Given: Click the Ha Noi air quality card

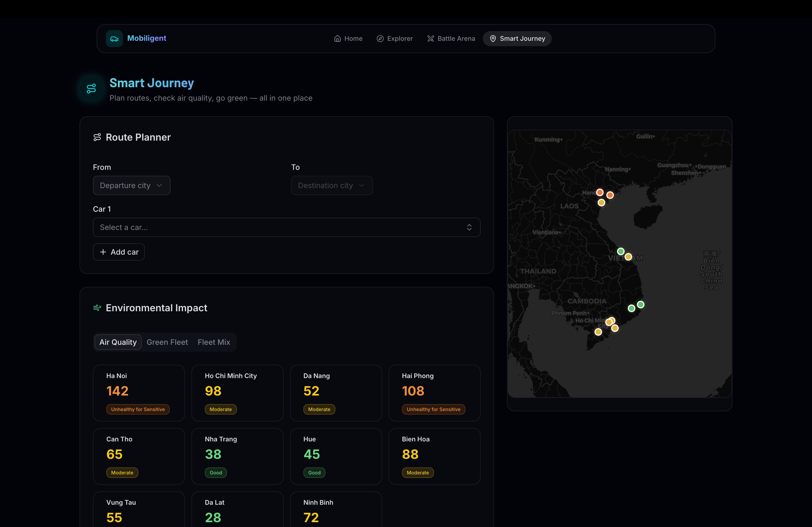Looking at the screenshot, I should click(x=139, y=393).
